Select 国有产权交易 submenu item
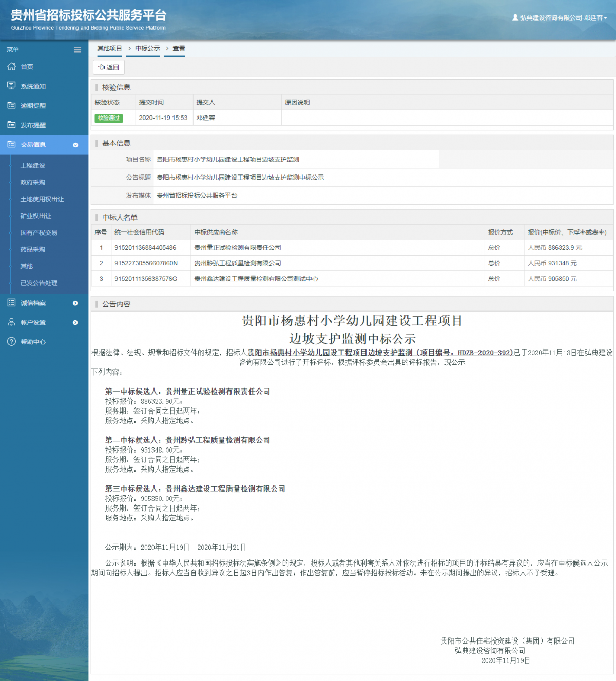This screenshot has width=616, height=681. [x=39, y=232]
